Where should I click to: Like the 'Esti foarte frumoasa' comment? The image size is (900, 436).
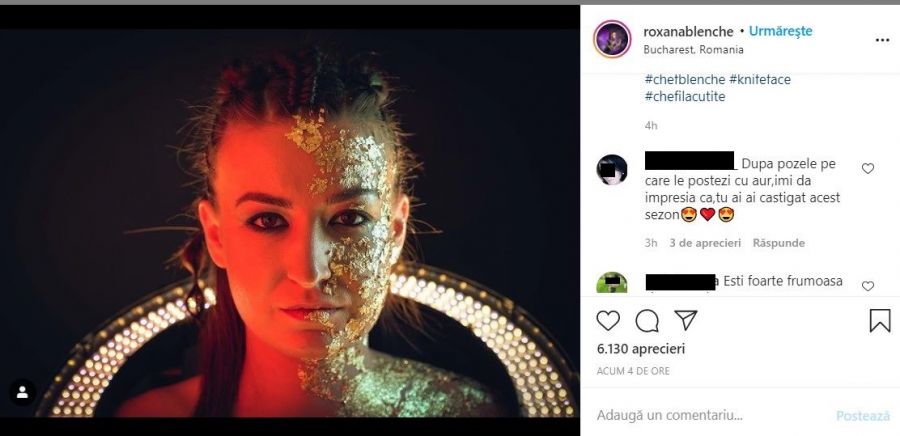pyautogui.click(x=867, y=286)
